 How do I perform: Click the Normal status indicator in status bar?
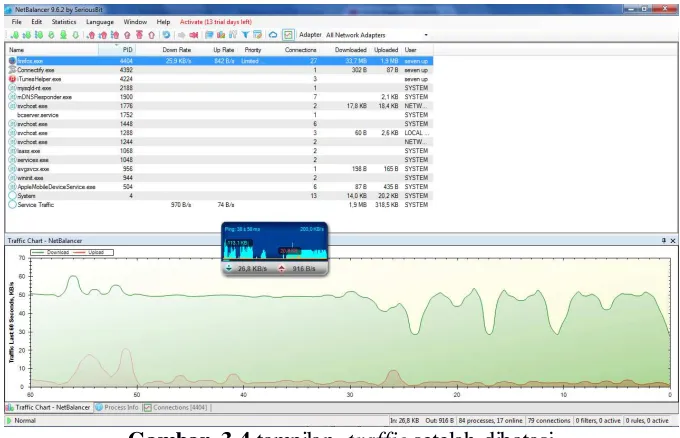pyautogui.click(x=21, y=421)
